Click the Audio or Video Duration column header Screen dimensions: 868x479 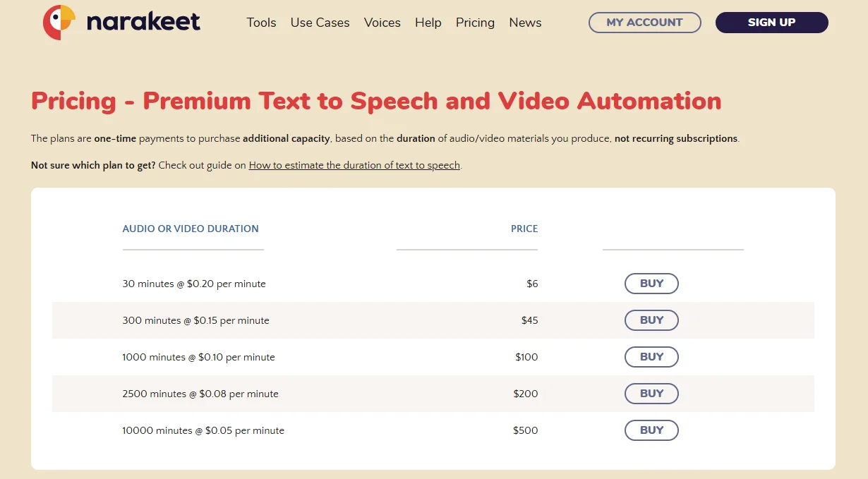pyautogui.click(x=191, y=229)
